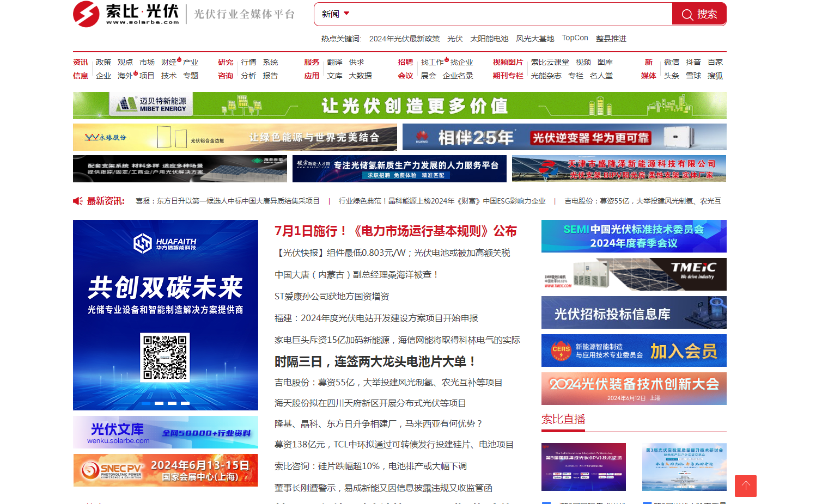Open the 光能杂志 navigation link
This screenshot has width=828, height=504.
pyautogui.click(x=546, y=76)
